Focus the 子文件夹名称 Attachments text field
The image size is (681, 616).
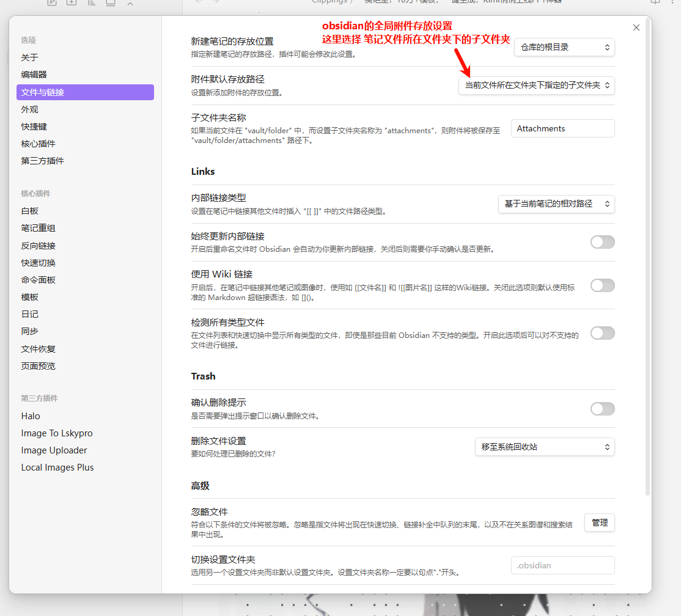click(x=562, y=128)
